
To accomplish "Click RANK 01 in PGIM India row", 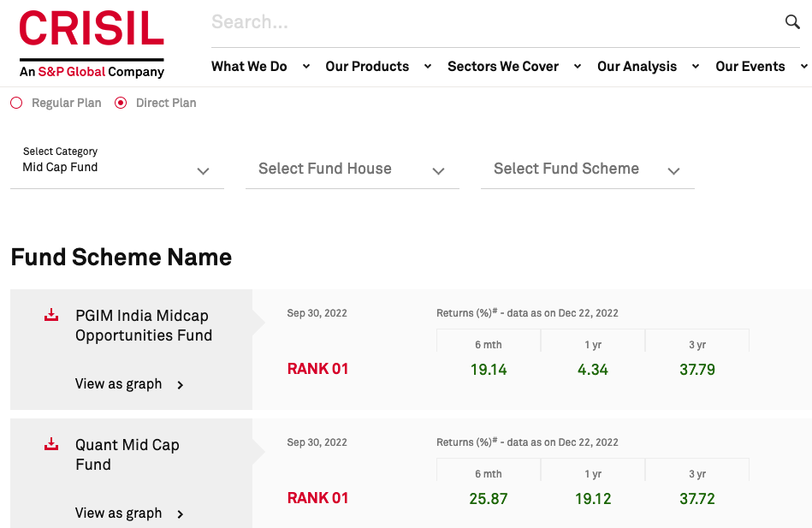I will tap(317, 369).
